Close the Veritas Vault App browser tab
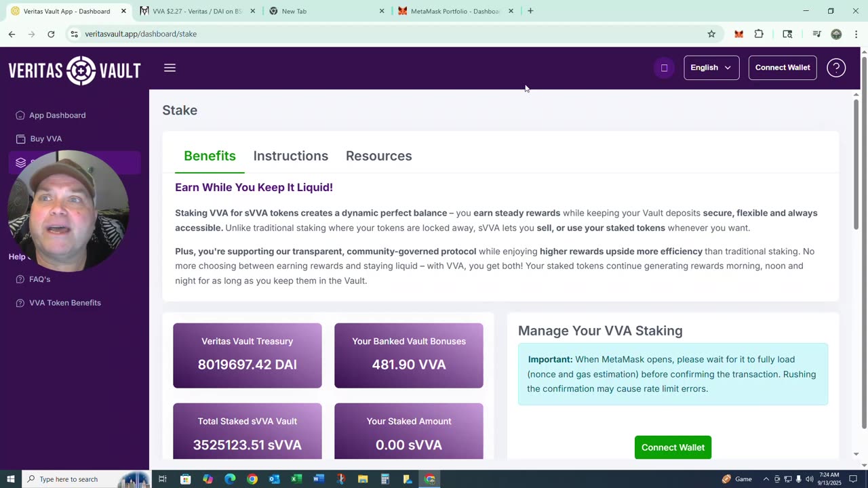 123,11
